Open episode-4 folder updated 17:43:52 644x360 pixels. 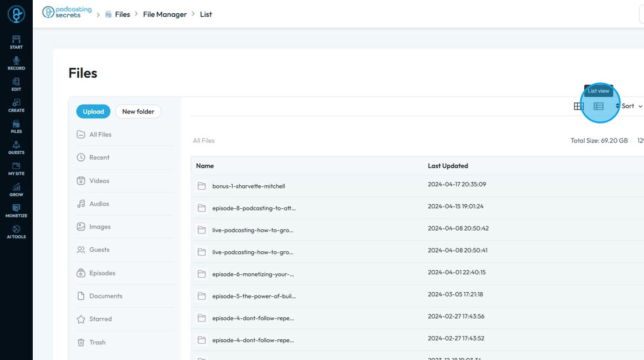pyautogui.click(x=253, y=340)
